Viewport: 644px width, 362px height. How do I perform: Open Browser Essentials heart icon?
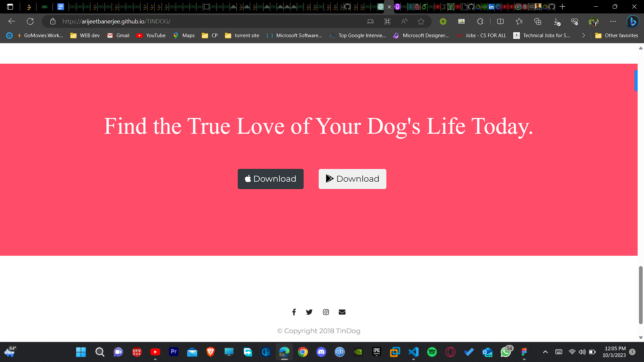(x=574, y=21)
